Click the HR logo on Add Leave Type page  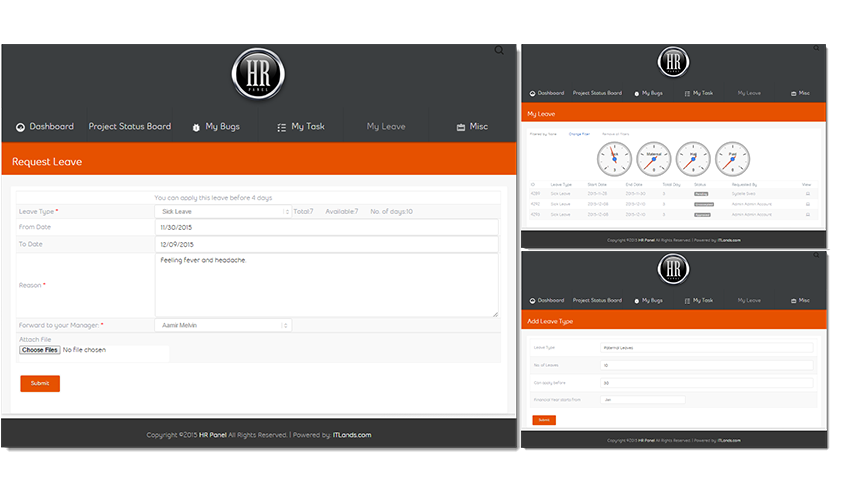point(673,269)
